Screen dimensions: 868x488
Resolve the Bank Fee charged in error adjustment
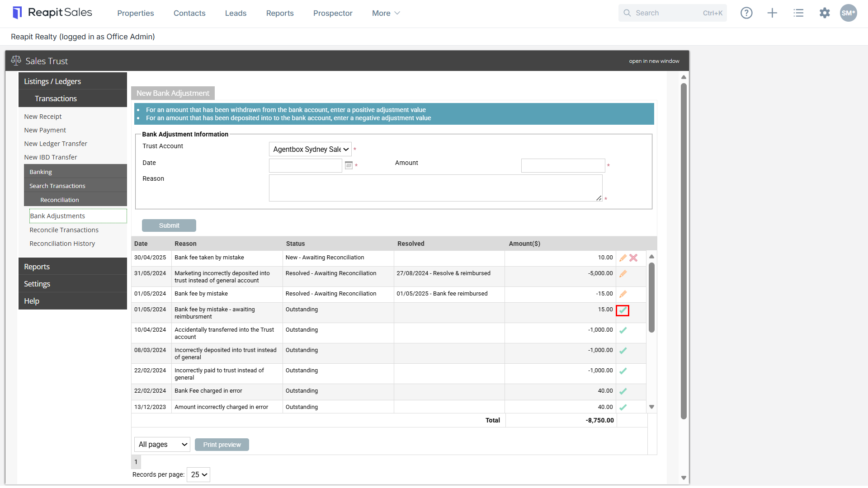623,391
